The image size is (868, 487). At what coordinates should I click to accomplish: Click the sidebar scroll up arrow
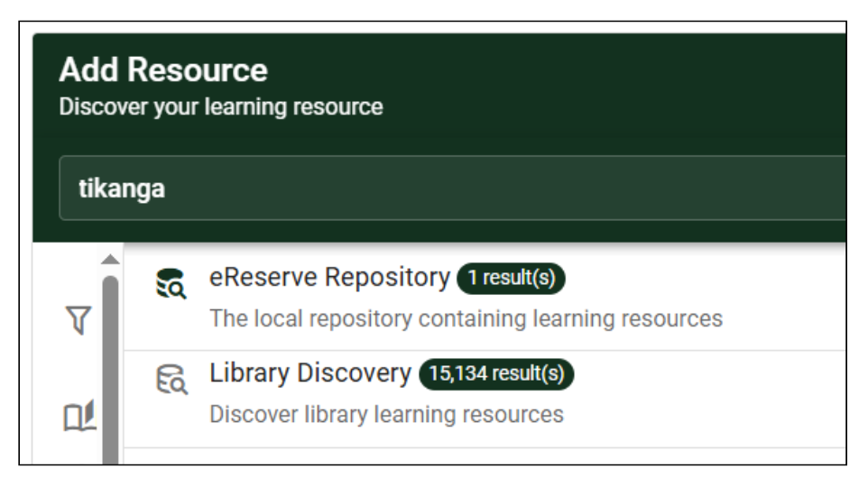click(x=111, y=260)
